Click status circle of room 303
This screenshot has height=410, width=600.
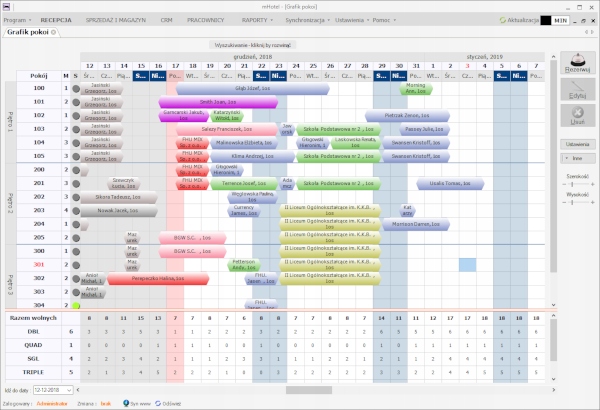coord(76,292)
